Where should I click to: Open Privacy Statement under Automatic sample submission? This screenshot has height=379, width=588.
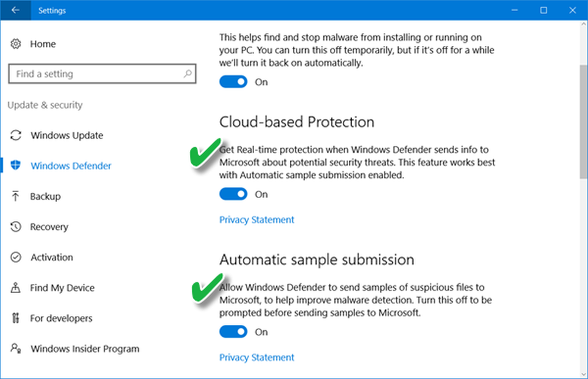pos(256,357)
